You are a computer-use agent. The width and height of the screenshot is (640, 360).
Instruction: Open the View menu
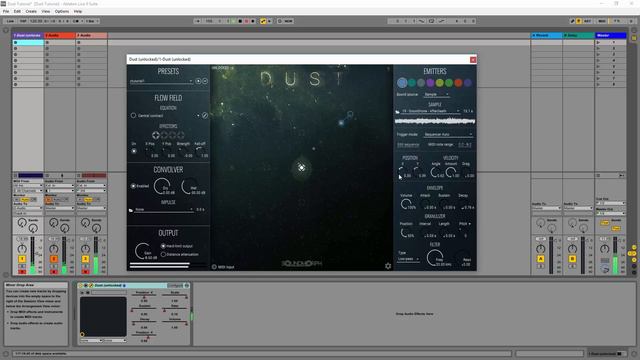coord(46,11)
